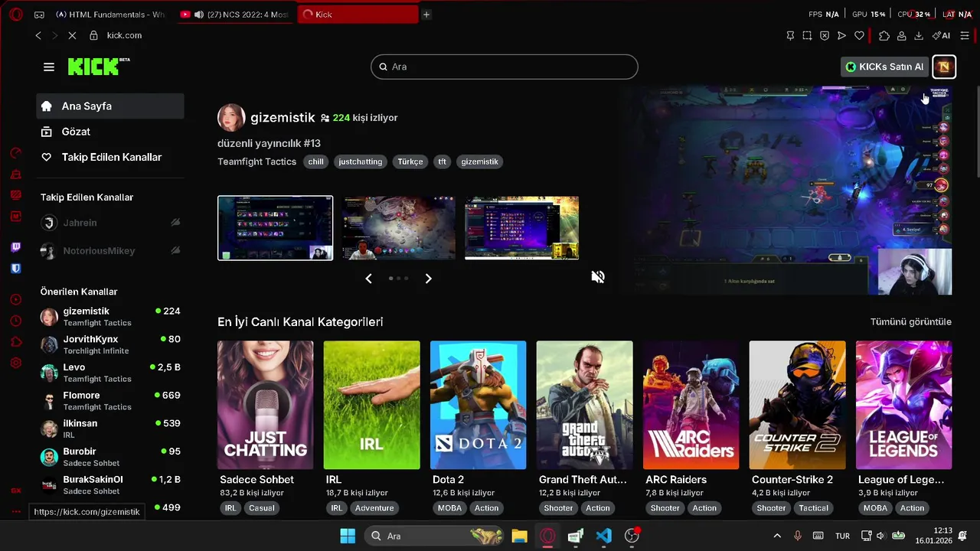Open the Easy Setup lines icon

(x=965, y=35)
